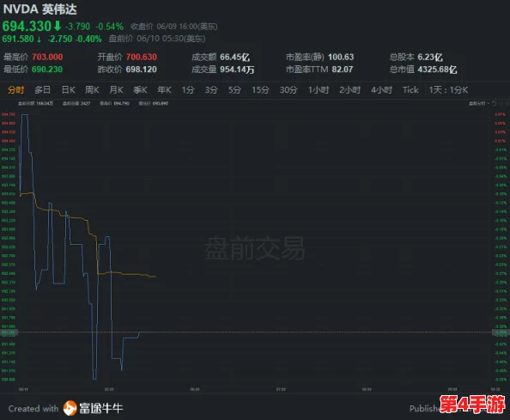Image resolution: width=510 pixels, height=420 pixels.
Task: Click the Created with text in the footer
Action: coord(33,409)
